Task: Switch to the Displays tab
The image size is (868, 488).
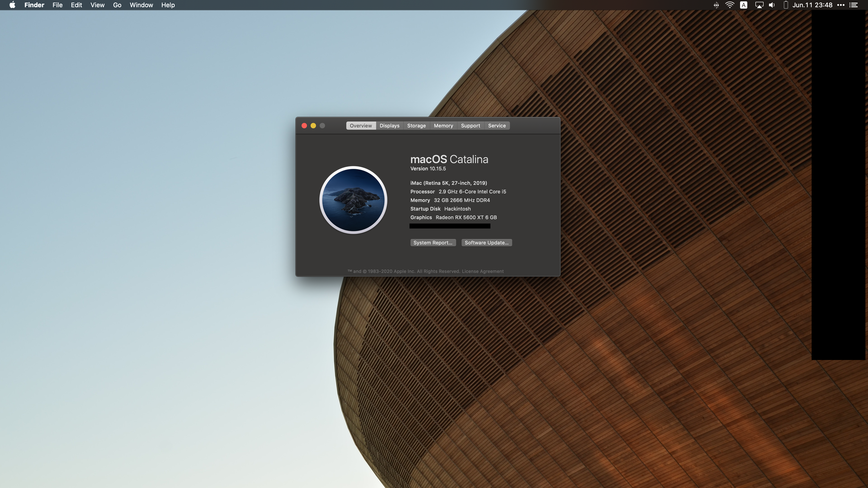Action: point(389,126)
